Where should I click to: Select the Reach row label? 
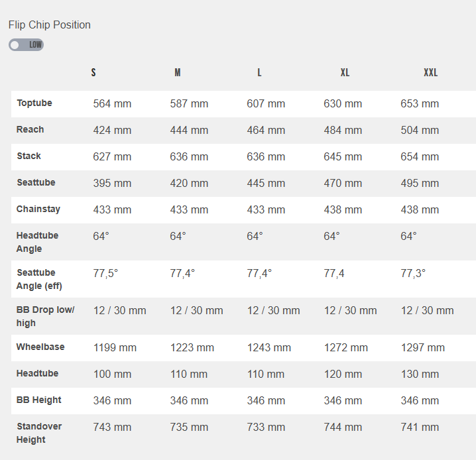[x=30, y=130]
